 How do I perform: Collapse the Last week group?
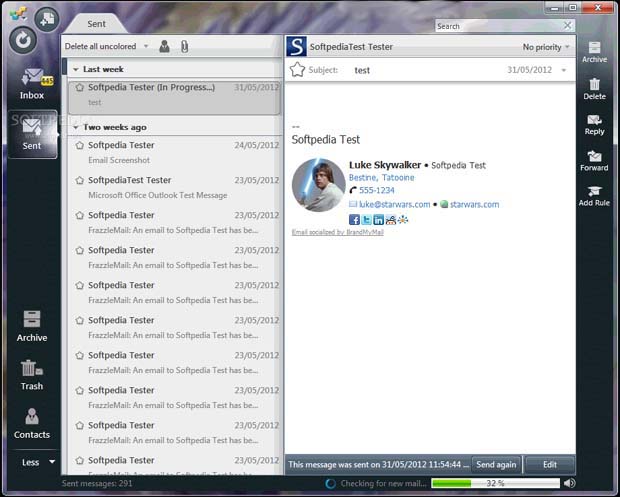click(76, 70)
